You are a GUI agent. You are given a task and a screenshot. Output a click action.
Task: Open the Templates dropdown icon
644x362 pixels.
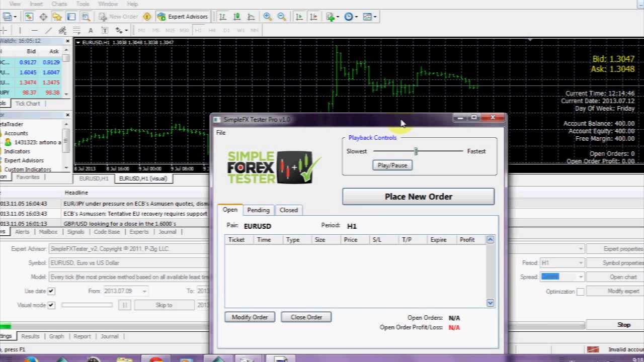click(370, 17)
